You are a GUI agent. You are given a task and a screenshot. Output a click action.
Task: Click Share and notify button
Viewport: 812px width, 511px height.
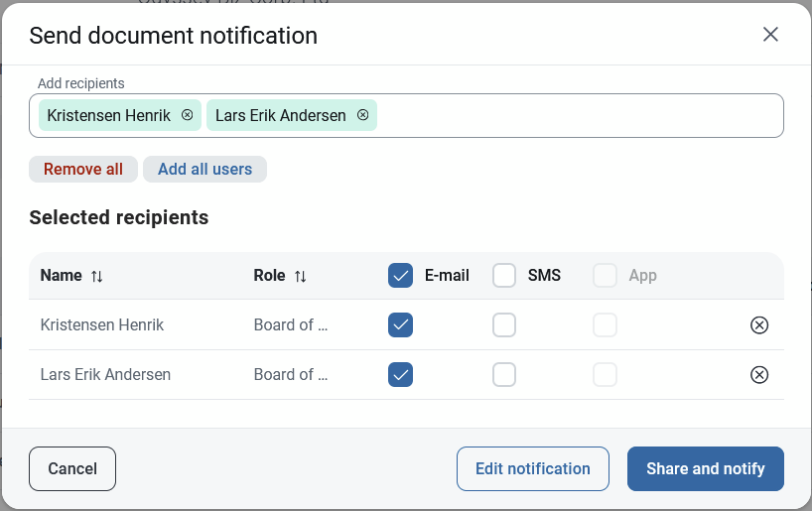coord(706,469)
